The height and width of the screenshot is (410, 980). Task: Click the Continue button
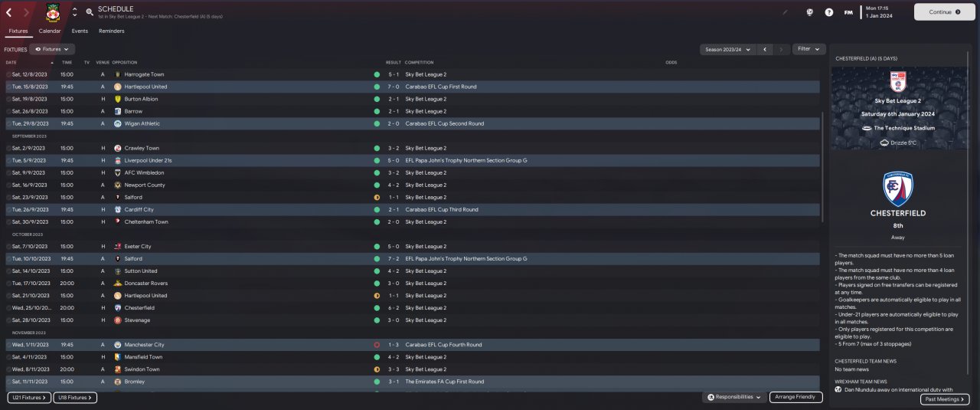944,12
